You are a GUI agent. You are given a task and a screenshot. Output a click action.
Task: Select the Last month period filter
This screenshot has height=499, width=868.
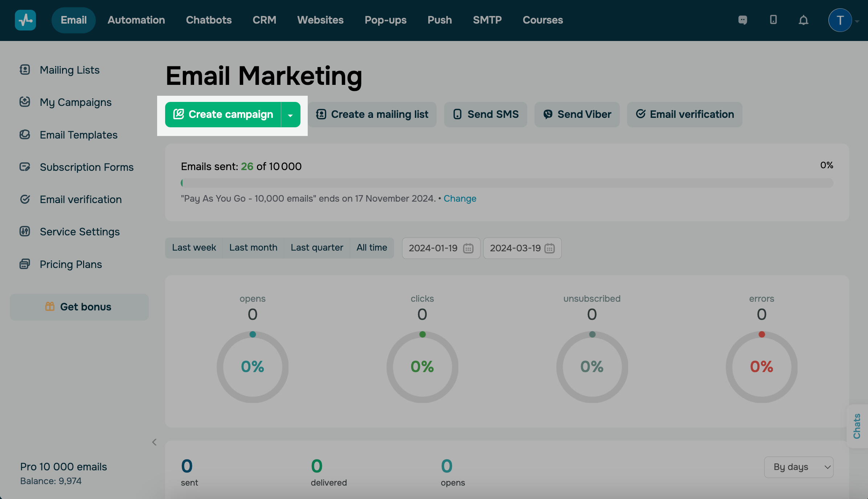[x=253, y=248]
